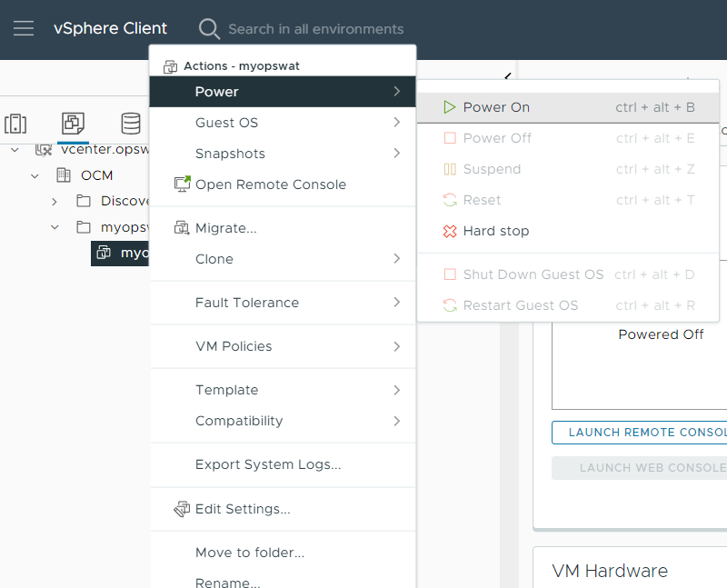Image resolution: width=727 pixels, height=588 pixels.
Task: Click the myopswat folder icon
Action: (84, 227)
